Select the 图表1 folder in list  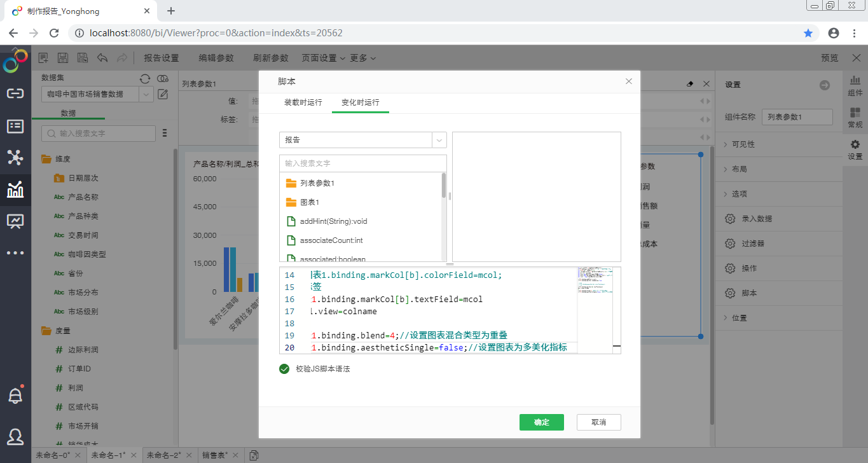[309, 202]
